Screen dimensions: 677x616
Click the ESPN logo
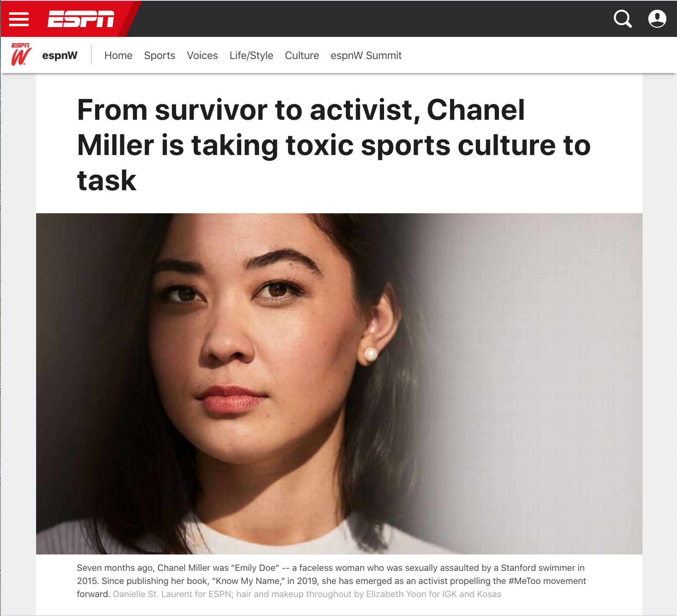click(81, 19)
